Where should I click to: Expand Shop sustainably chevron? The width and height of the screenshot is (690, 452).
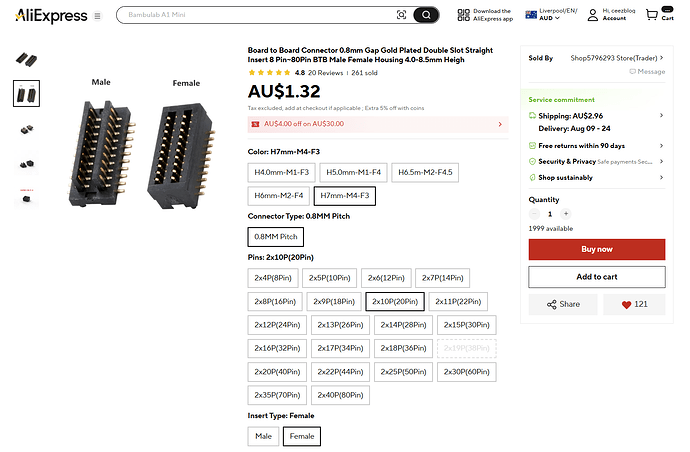[x=661, y=177]
